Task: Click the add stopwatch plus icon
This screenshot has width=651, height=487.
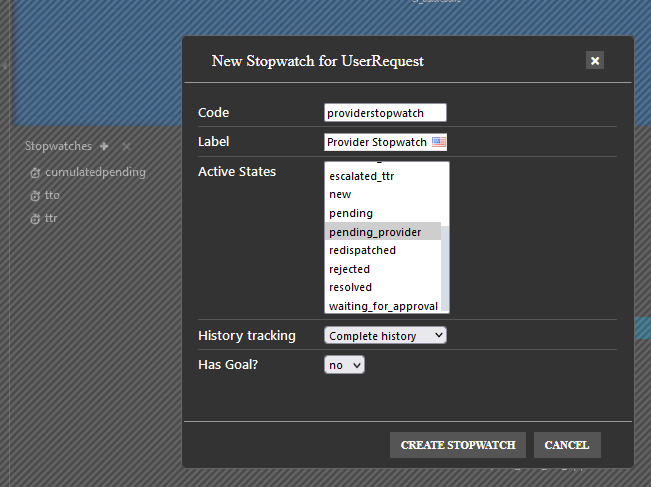Action: 104,146
